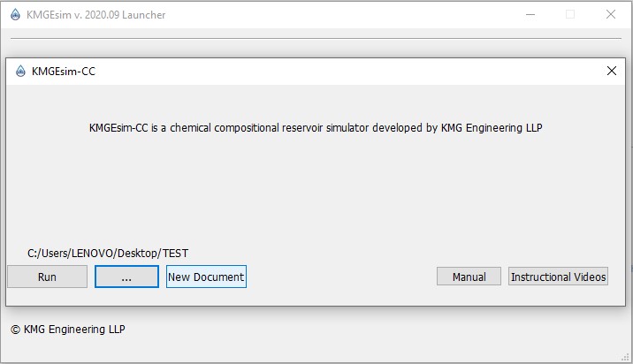Click the KMGEsim Launcher title bar icon

click(x=14, y=14)
